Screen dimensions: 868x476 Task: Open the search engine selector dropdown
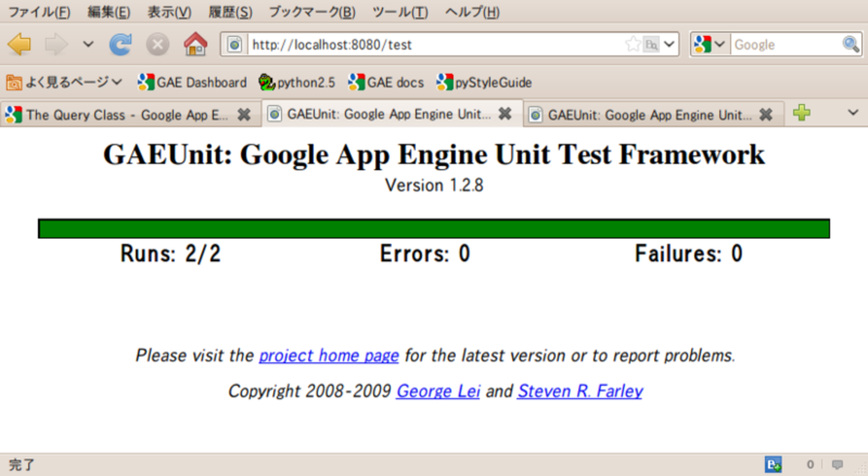click(x=710, y=45)
